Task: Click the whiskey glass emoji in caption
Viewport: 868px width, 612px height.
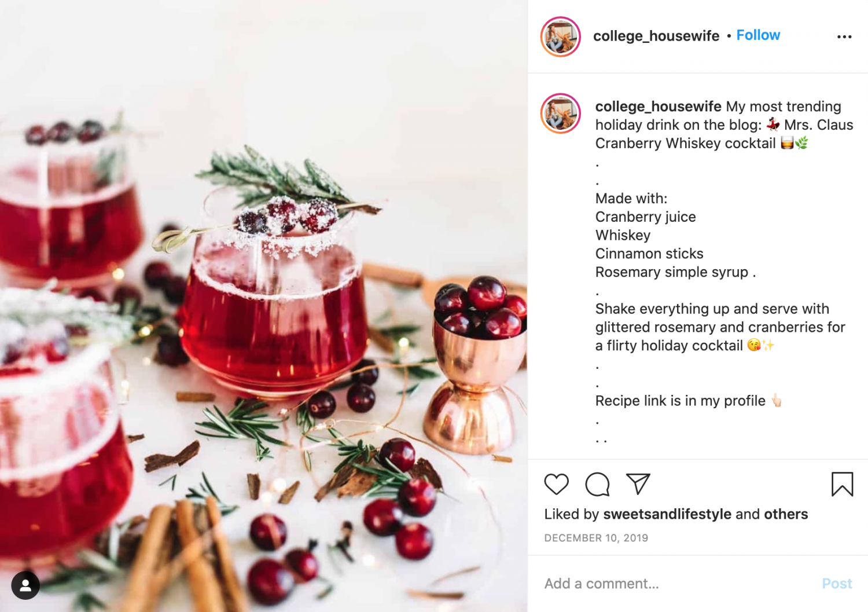Action: click(x=787, y=142)
